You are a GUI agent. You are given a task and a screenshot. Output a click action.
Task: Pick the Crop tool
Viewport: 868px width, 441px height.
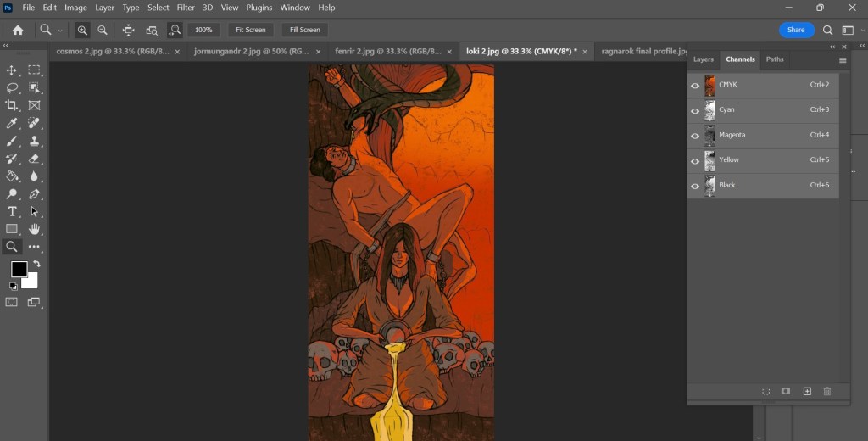point(12,105)
